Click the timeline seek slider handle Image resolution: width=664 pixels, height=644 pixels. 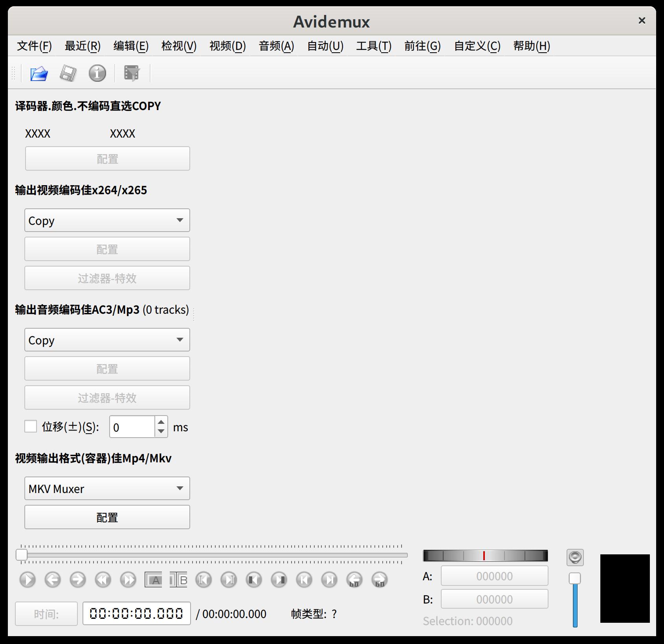click(22, 555)
